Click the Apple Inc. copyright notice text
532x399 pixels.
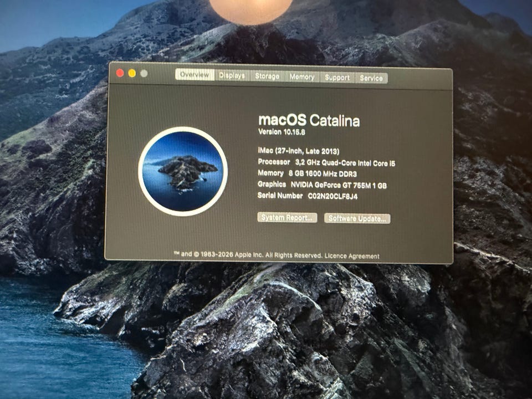(248, 254)
